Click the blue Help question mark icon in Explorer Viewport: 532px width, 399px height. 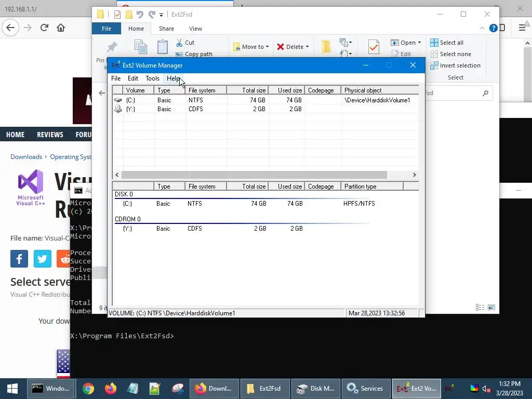tap(494, 28)
